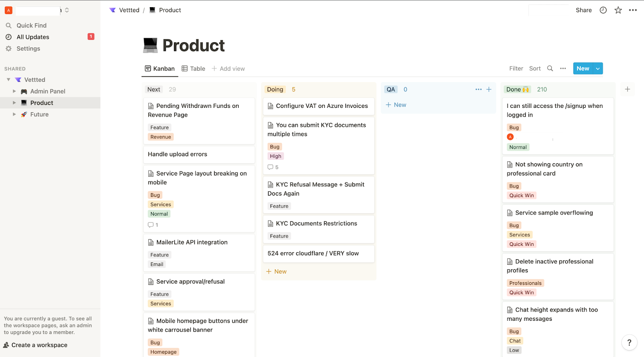Open help question mark button

[x=630, y=343]
